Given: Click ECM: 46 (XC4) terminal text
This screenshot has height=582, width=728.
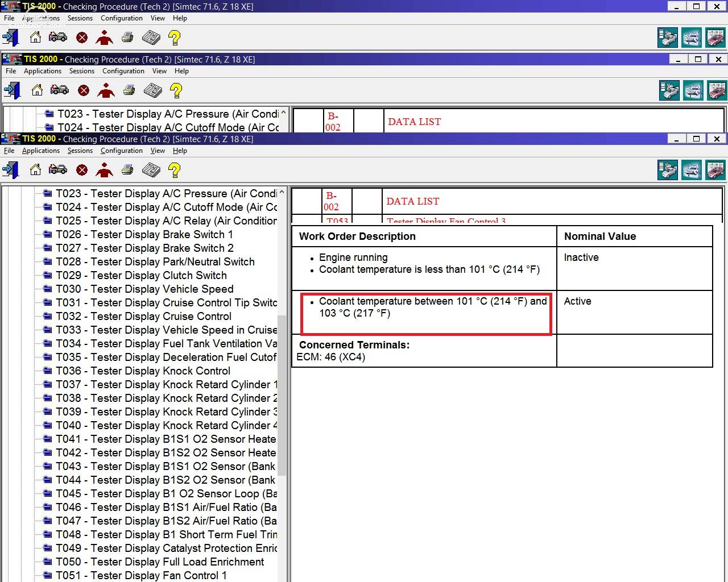Looking at the screenshot, I should (331, 357).
